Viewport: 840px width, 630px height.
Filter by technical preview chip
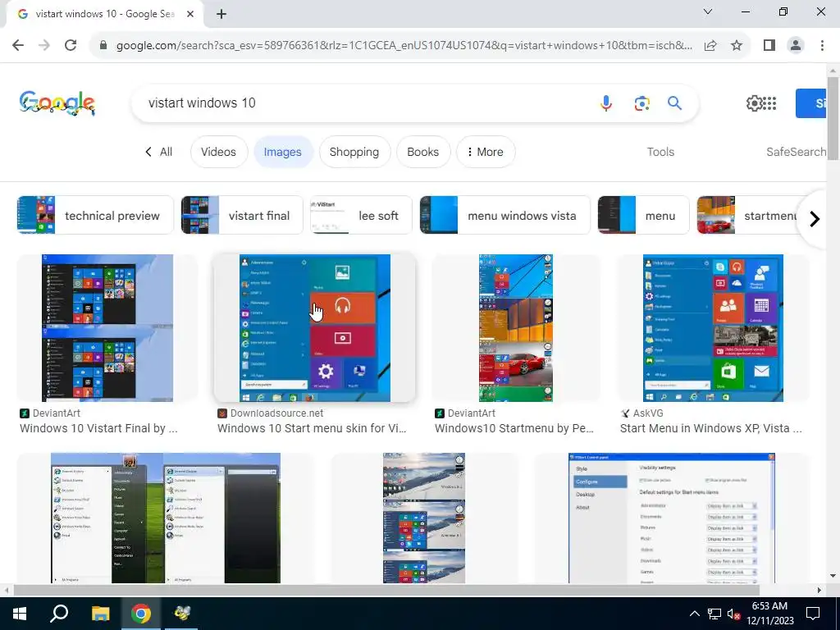tap(95, 216)
